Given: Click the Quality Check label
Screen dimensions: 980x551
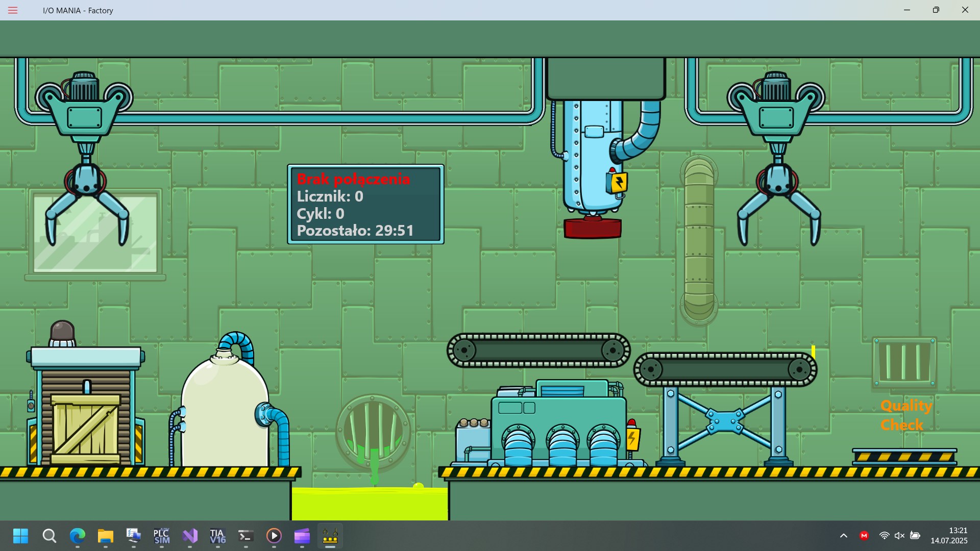Looking at the screenshot, I should pos(905,415).
